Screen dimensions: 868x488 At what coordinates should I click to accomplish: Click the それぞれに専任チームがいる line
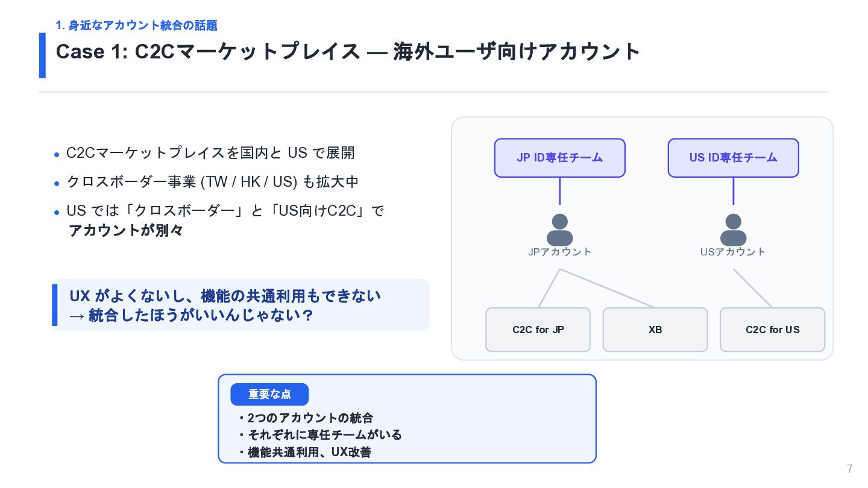319,435
